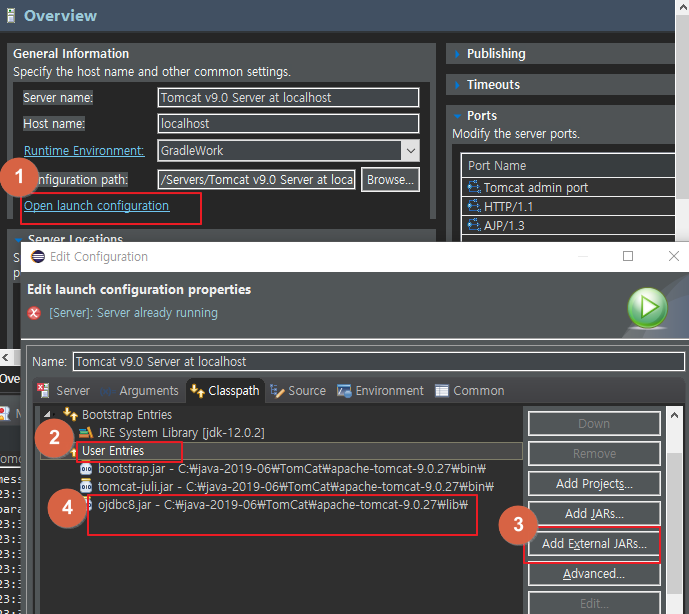Click the Server already running error icon

[34, 313]
